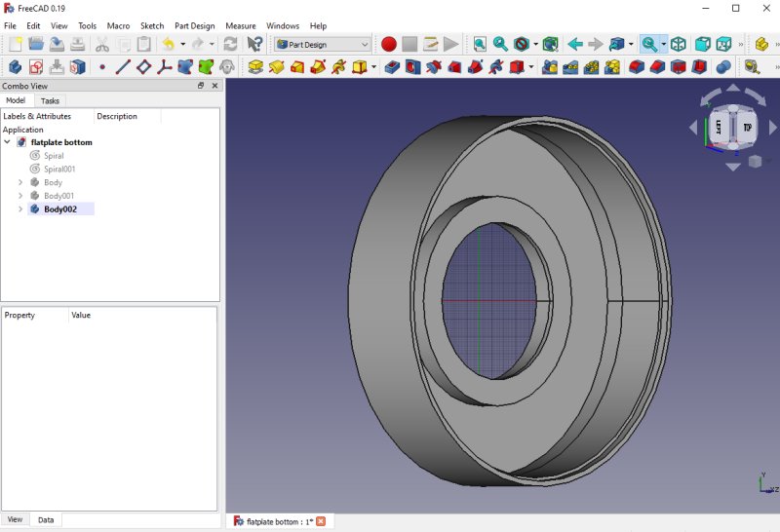The height and width of the screenshot is (532, 780).
Task: Open the workbench selector showing Part Design
Action: click(323, 44)
